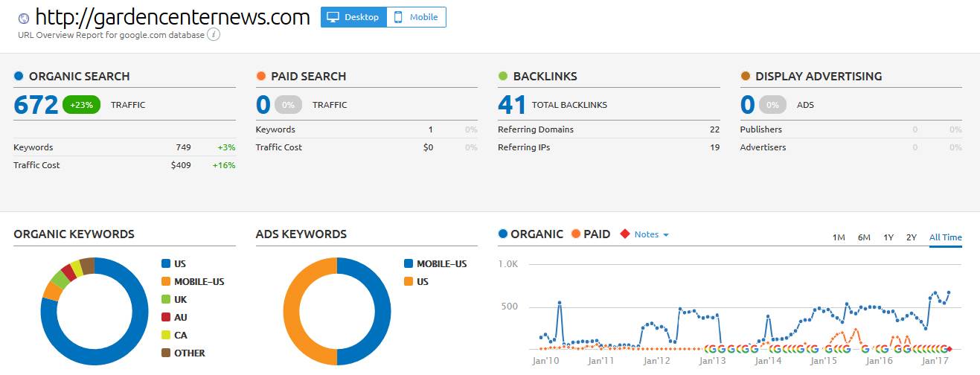The image size is (980, 375).
Task: Open the info icon next to google.com database
Action: (x=214, y=34)
